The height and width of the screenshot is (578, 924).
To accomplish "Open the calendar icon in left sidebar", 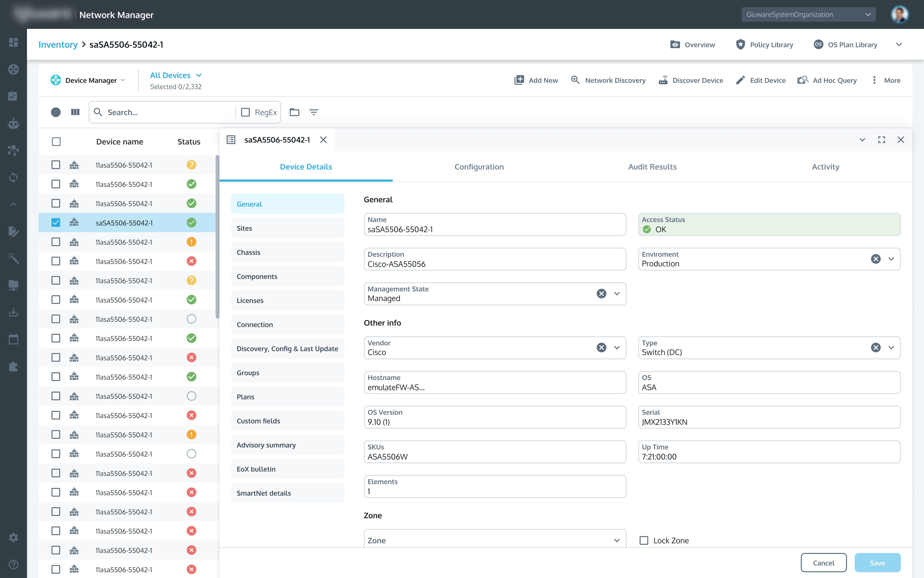I will pyautogui.click(x=13, y=339).
